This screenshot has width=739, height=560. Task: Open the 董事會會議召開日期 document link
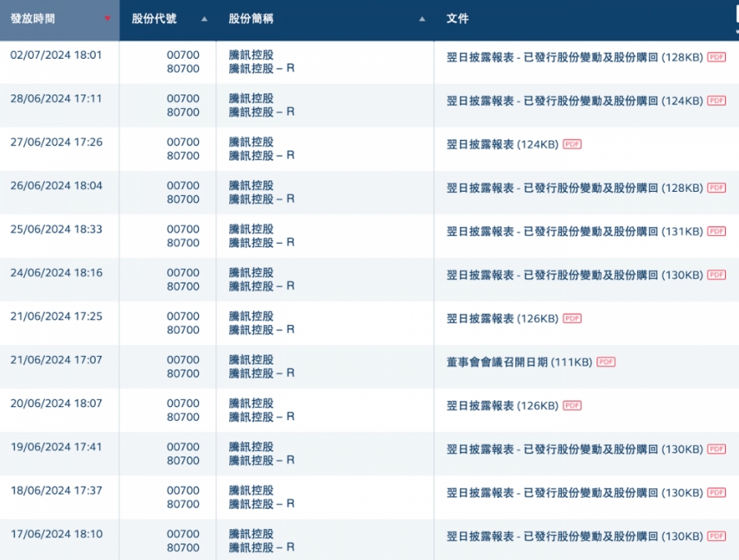click(x=519, y=362)
